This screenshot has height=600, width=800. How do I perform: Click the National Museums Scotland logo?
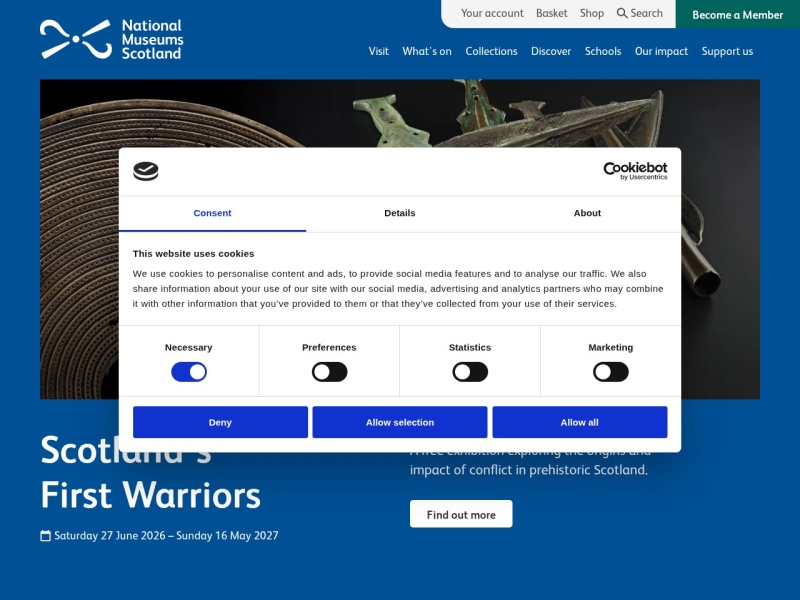tap(111, 39)
